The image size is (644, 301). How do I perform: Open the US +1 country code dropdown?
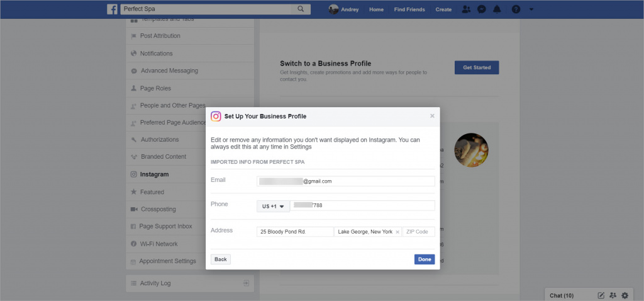[273, 207]
